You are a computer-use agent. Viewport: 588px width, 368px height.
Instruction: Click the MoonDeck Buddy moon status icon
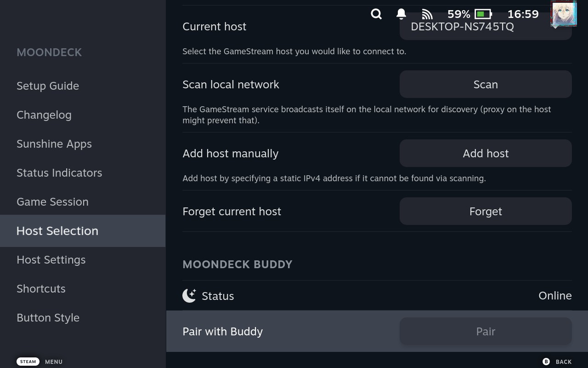click(x=189, y=296)
